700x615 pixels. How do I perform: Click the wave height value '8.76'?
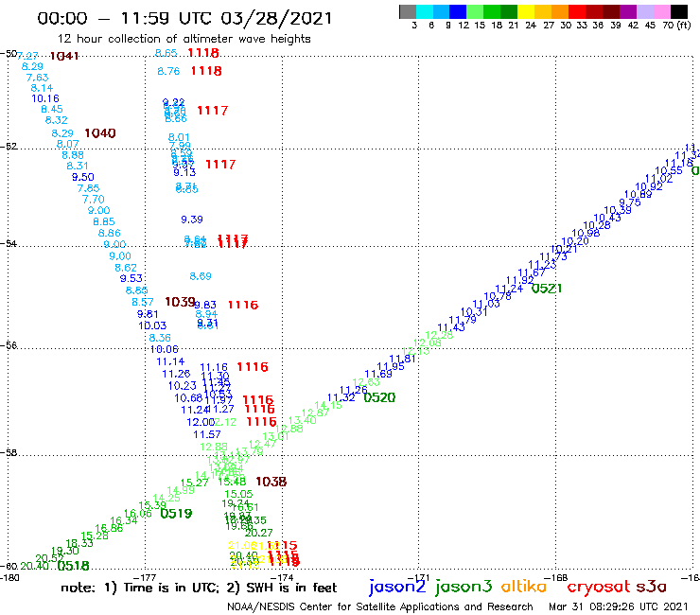click(x=168, y=71)
